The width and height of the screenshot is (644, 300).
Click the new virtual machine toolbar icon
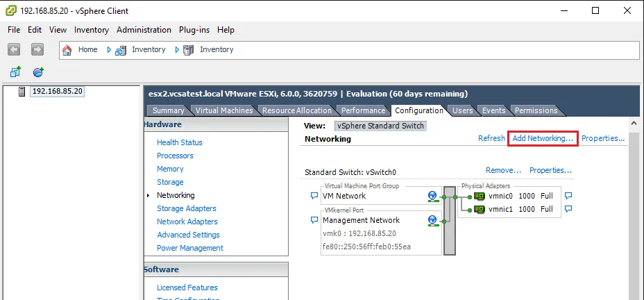15,72
